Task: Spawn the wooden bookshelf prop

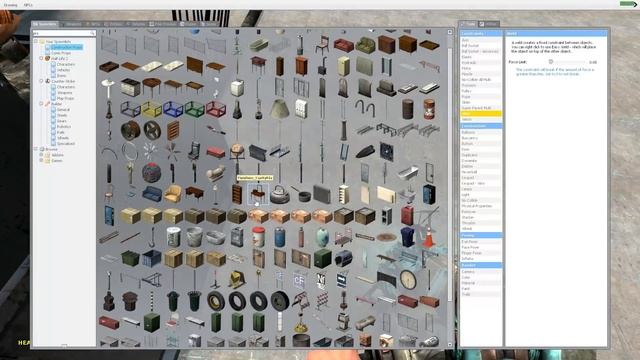Action: pos(237,194)
